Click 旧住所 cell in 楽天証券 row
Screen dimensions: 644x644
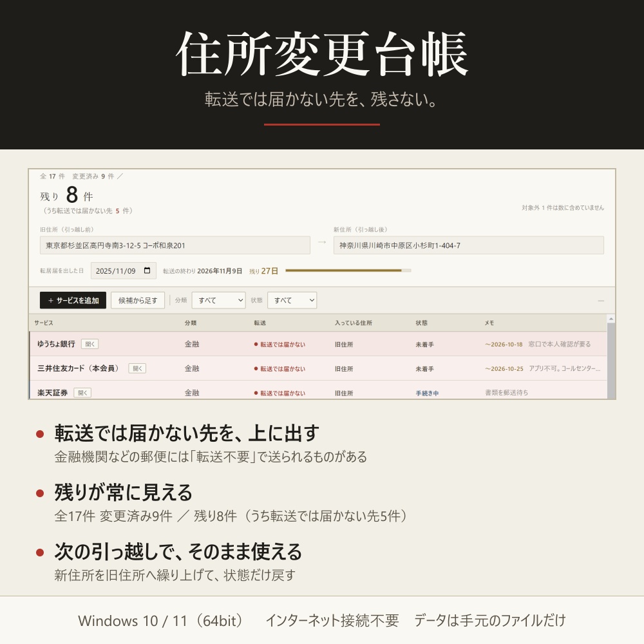344,393
